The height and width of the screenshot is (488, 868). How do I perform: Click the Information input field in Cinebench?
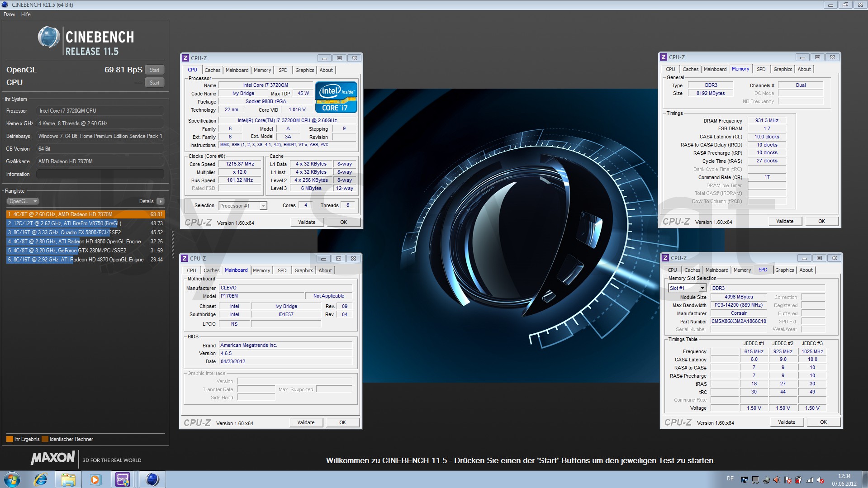coord(100,174)
